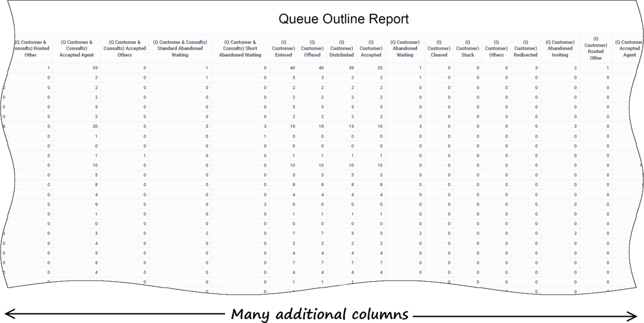Screen dimensions: 644x323
Task: Click the Standard Abandoned Waiting column header
Action: tap(180, 48)
